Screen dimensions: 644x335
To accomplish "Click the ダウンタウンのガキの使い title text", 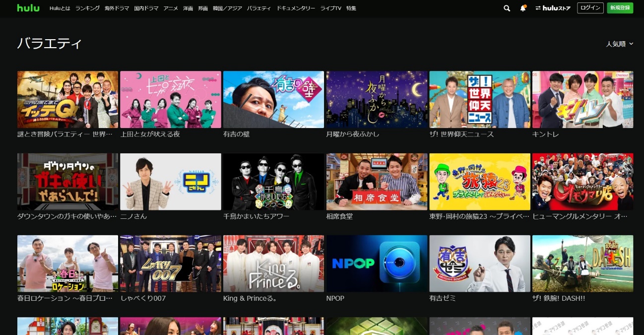I will [x=67, y=216].
